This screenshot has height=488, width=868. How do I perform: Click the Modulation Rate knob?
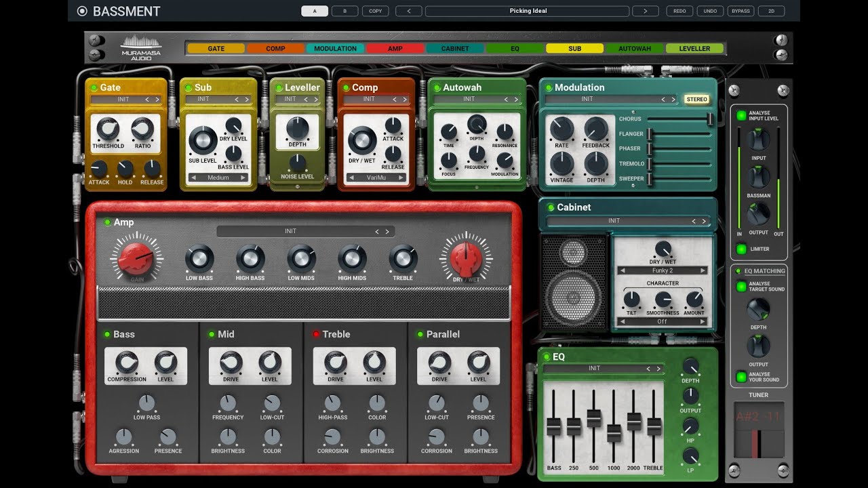[561, 129]
